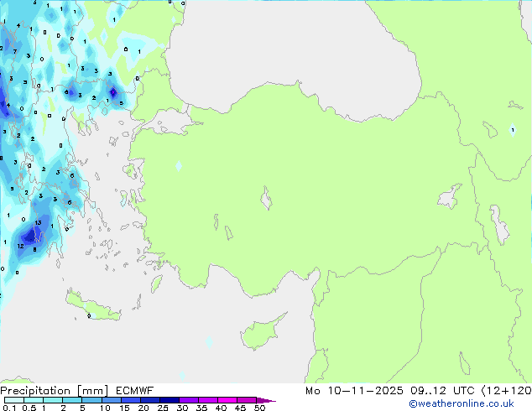
Task: Click the 35–40 mm legend color box
Action: [x=207, y=400]
